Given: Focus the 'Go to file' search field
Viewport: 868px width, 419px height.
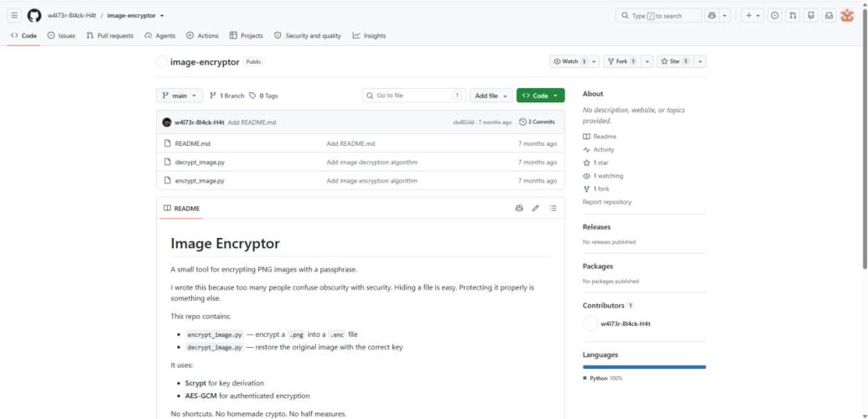Looking at the screenshot, I should coord(414,96).
